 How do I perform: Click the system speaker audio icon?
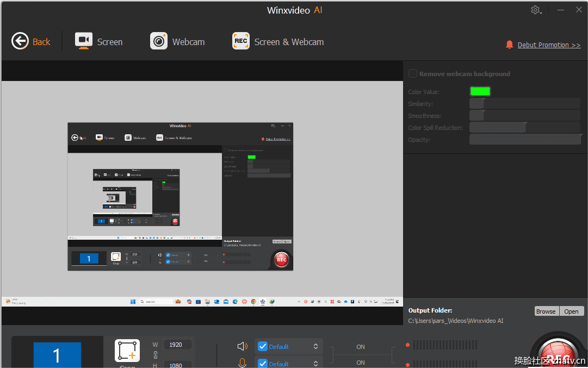point(242,346)
